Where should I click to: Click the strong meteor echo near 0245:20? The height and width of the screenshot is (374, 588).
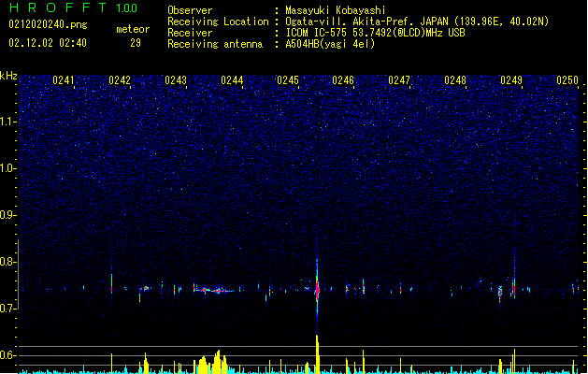coord(317,290)
